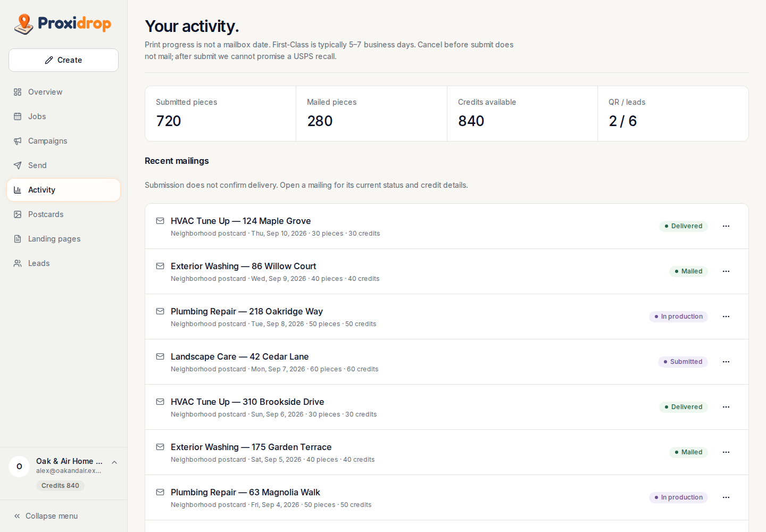
Task: Click Delivered status on 124 Maple Grove
Action: [x=684, y=226]
